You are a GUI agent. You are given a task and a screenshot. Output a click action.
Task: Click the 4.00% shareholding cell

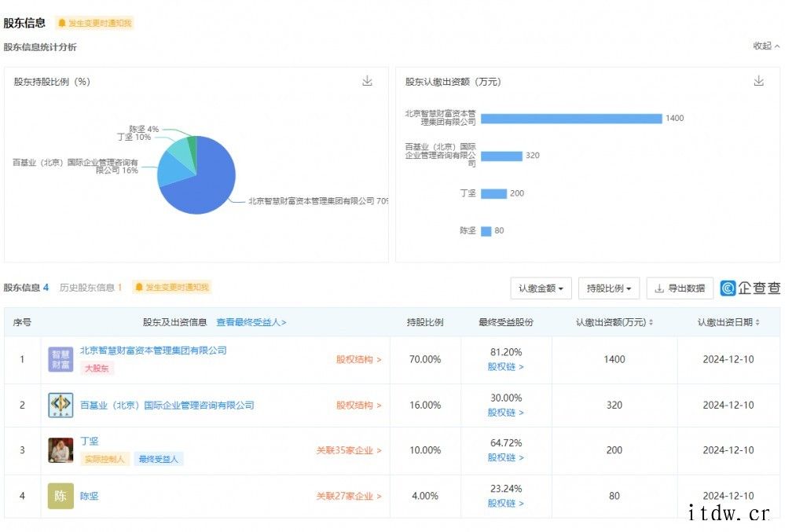[x=425, y=496]
